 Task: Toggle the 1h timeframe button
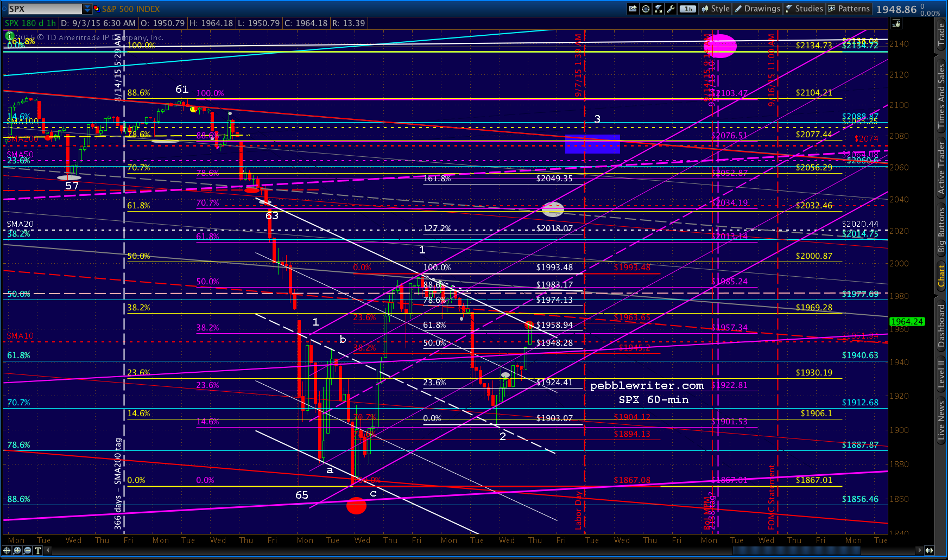pos(688,9)
